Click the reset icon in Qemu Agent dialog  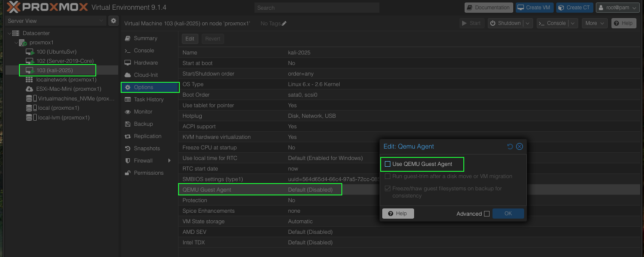point(510,146)
